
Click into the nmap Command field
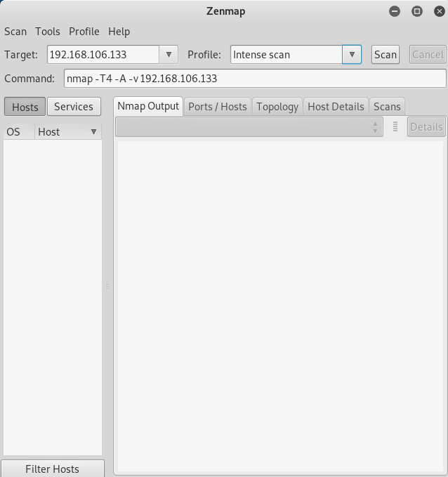[x=255, y=79]
